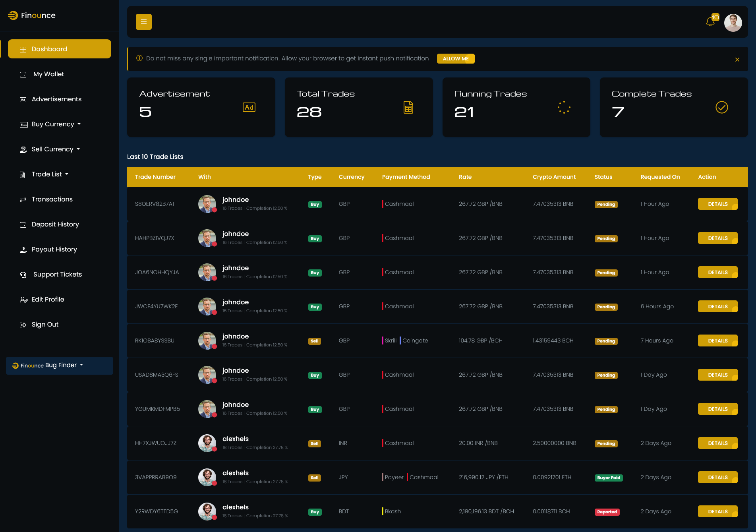Go to My Wallet page
756x532 pixels.
[x=48, y=74]
